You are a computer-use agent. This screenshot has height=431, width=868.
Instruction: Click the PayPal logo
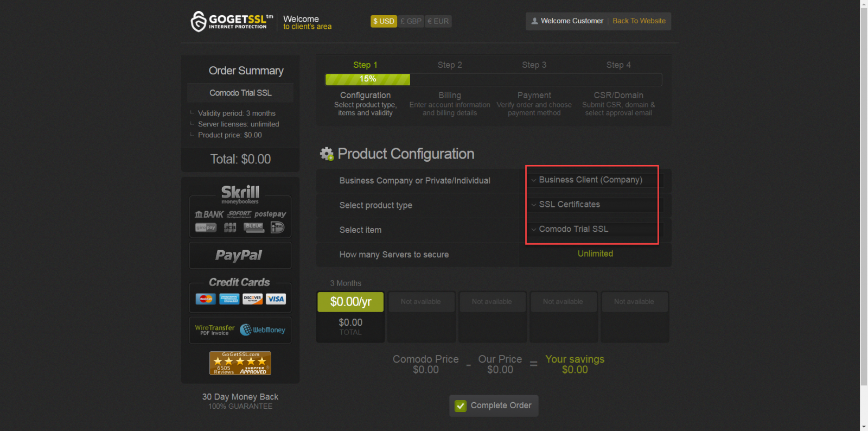tap(239, 255)
